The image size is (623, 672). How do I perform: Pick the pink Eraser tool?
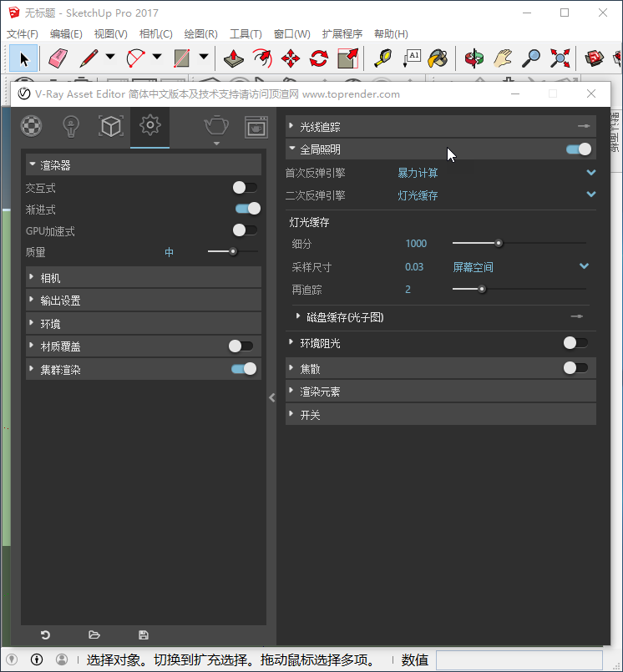tap(58, 58)
